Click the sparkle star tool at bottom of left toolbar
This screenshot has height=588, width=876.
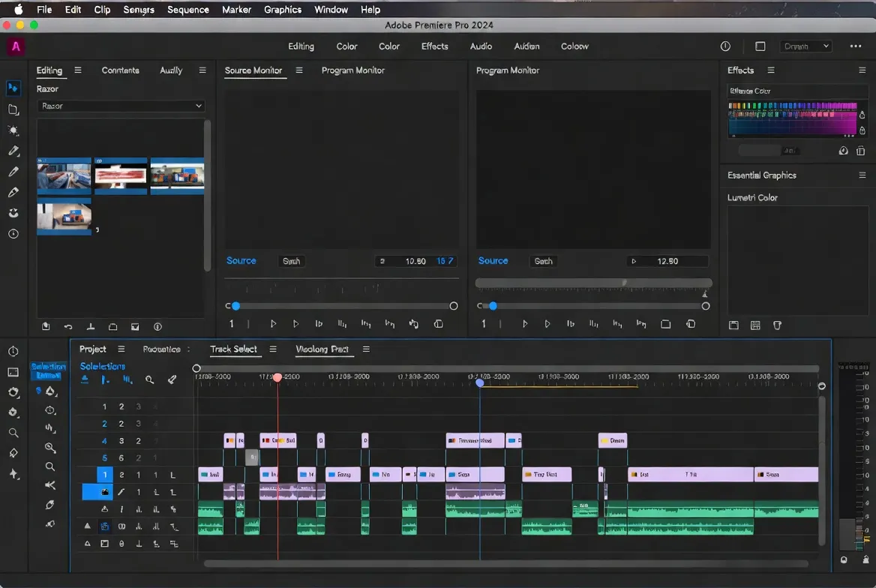pos(13,474)
